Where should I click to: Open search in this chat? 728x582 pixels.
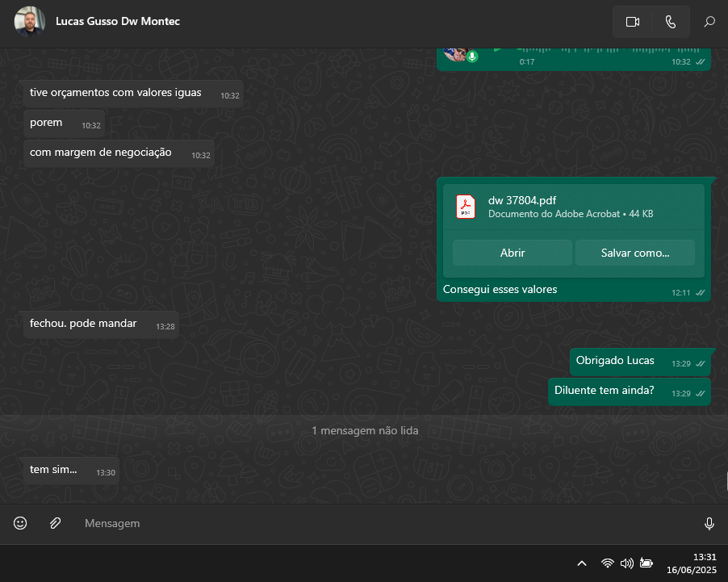709,22
